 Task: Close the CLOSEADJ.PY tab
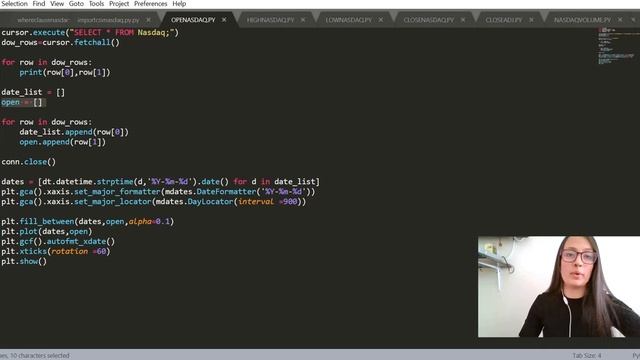531,20
